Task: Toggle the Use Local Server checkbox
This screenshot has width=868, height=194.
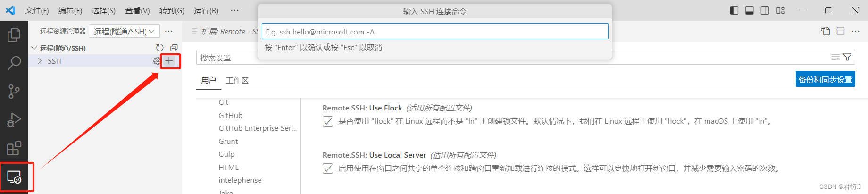Action: click(x=328, y=169)
